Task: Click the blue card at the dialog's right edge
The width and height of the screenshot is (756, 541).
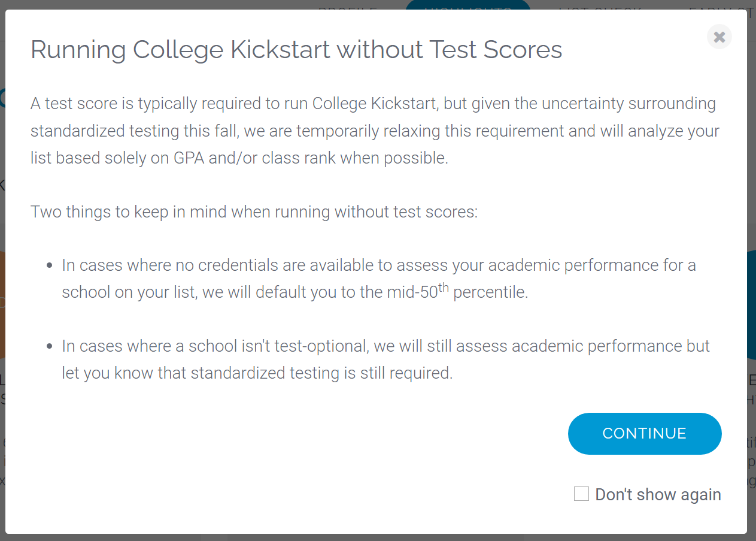Action: click(x=751, y=306)
